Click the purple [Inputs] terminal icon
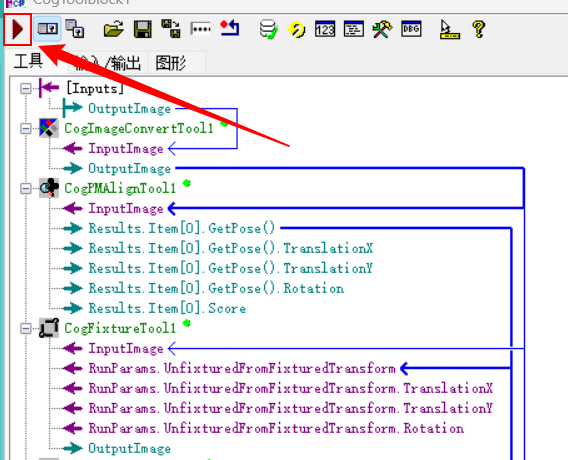Viewport: 568px width, 460px height. [x=49, y=88]
